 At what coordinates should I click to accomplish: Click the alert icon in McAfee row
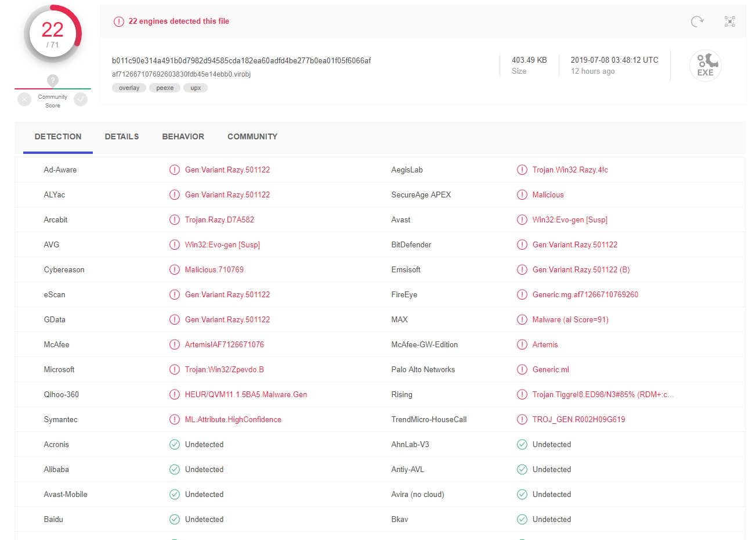coord(175,344)
